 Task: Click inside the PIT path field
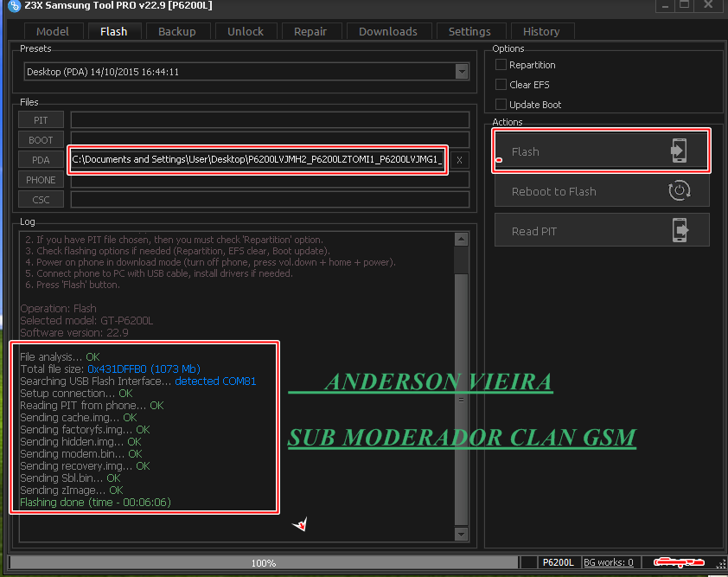[x=270, y=120]
